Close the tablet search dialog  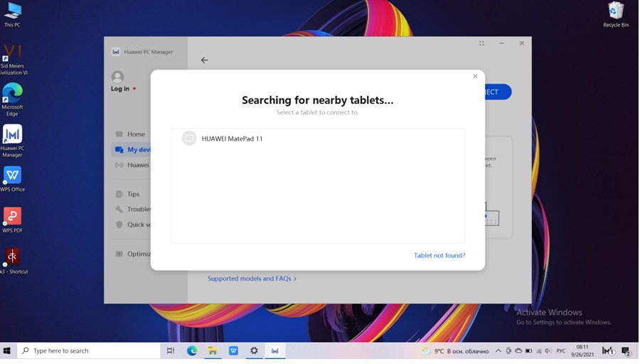(x=475, y=76)
